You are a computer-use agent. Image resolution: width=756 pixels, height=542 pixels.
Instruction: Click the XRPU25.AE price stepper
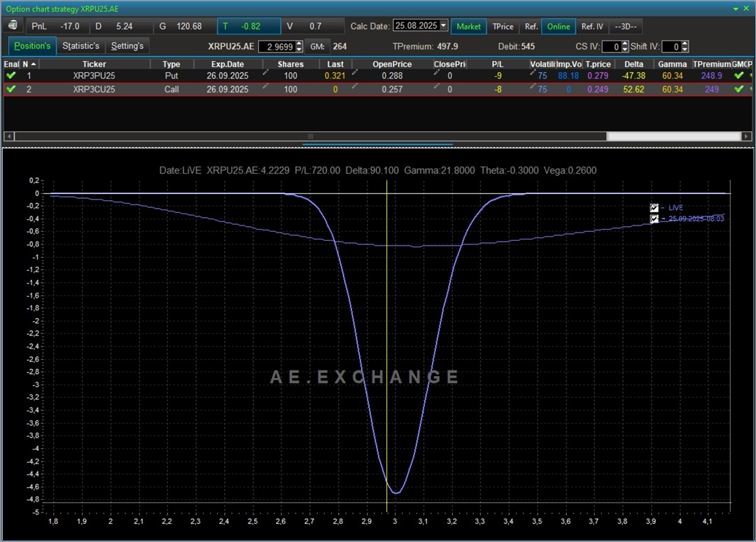tap(299, 46)
